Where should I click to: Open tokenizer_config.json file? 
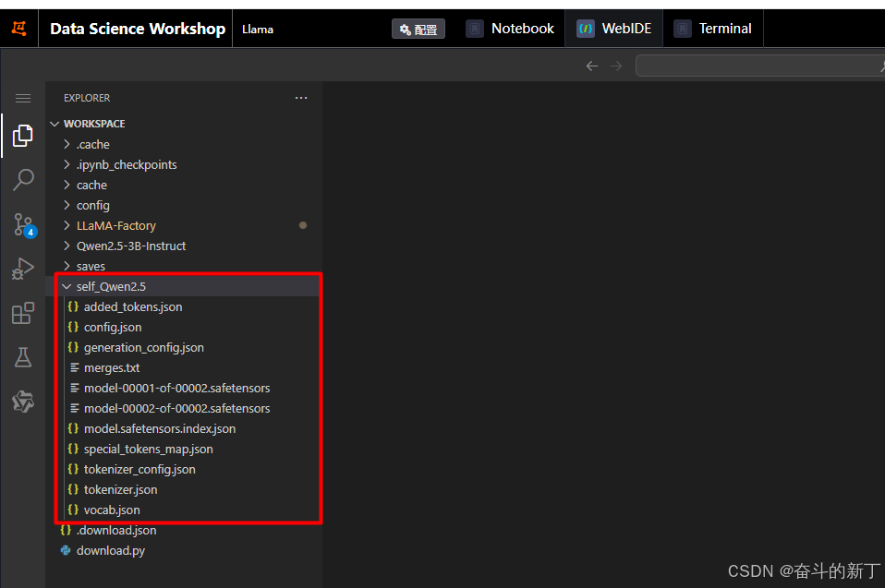tap(184, 469)
